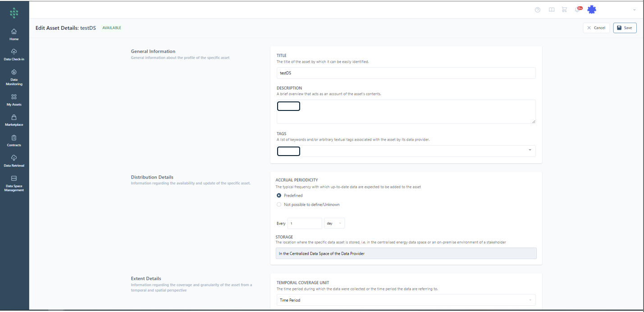Viewport: 644px width, 312px height.
Task: Expand the user account menu chevron
Action: [635, 10]
